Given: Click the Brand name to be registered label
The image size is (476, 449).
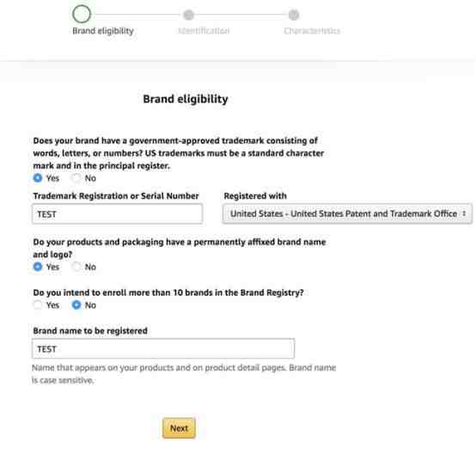Looking at the screenshot, I should (x=90, y=331).
